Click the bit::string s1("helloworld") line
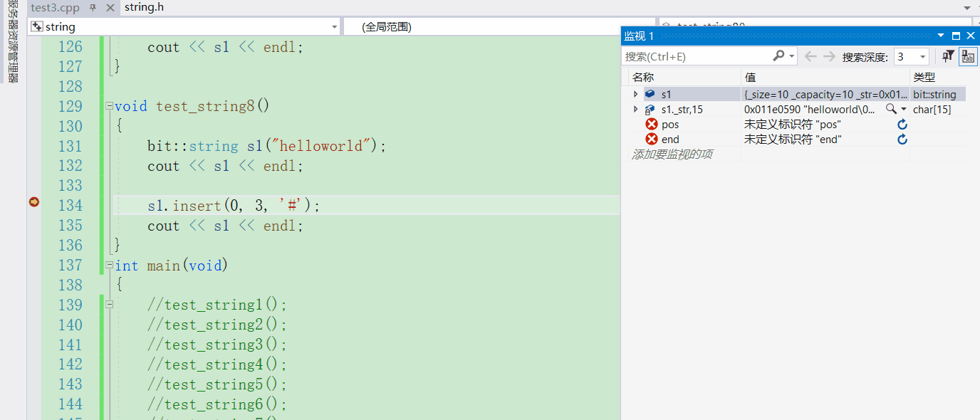980x420 pixels. tap(266, 146)
